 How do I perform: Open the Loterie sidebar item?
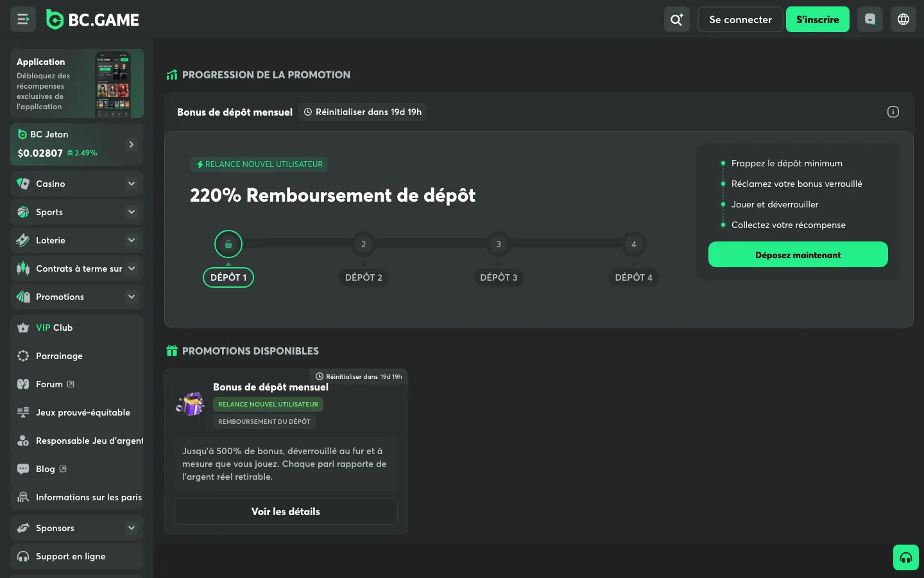(x=77, y=240)
